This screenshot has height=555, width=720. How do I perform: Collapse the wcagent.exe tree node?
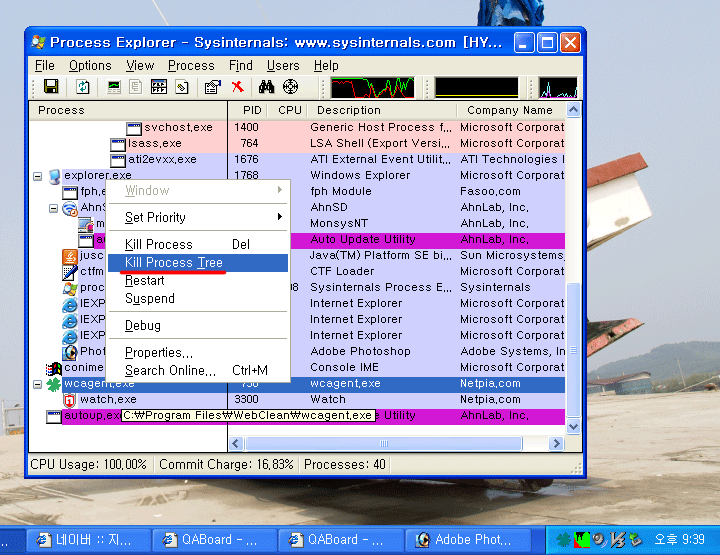point(38,384)
